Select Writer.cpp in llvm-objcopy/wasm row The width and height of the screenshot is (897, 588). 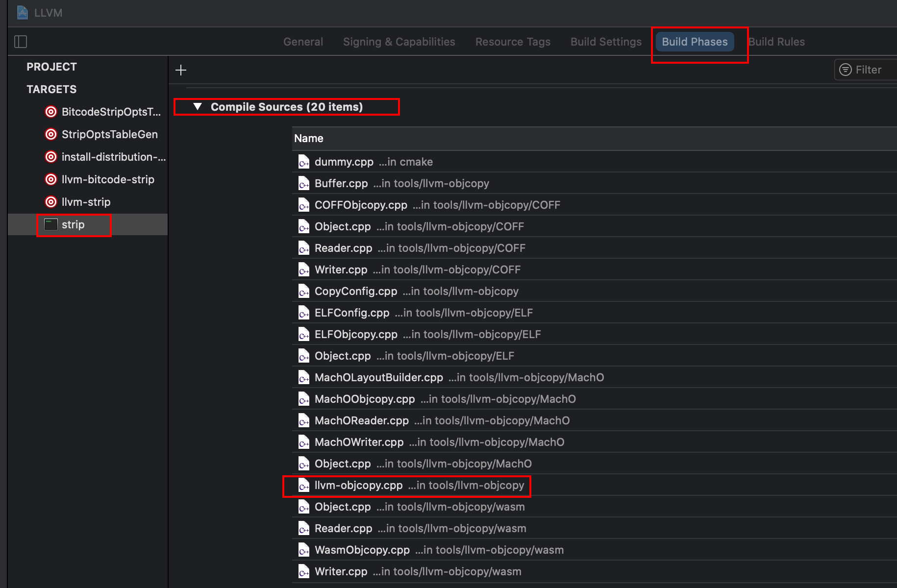594,571
